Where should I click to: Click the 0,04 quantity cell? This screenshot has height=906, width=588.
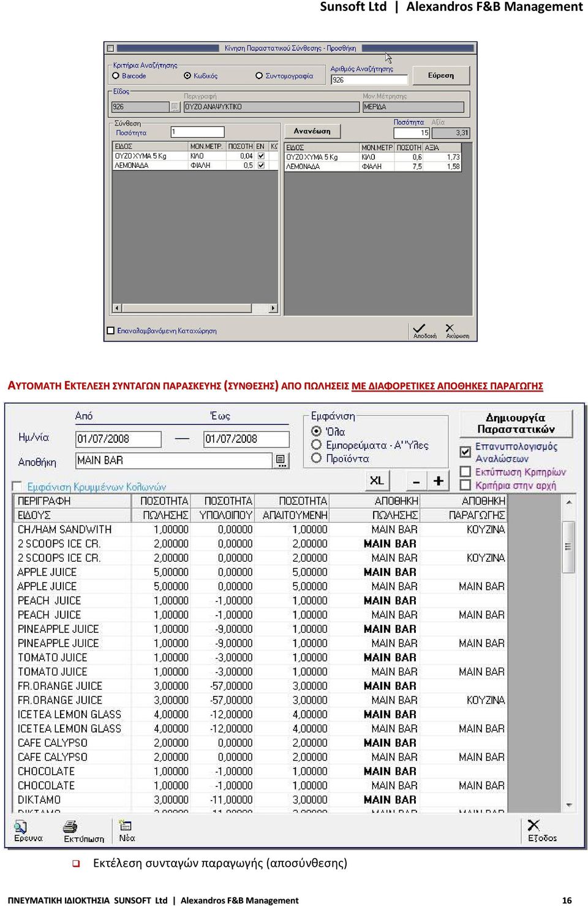click(240, 156)
